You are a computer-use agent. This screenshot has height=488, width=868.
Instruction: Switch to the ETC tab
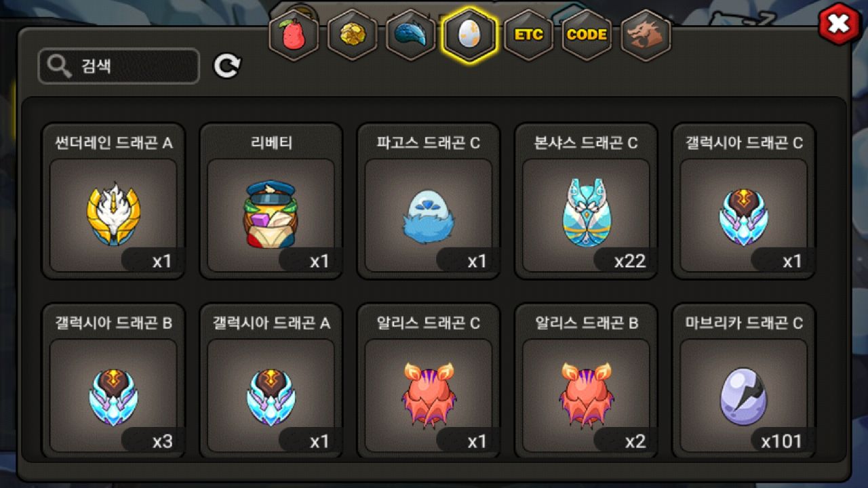[528, 35]
